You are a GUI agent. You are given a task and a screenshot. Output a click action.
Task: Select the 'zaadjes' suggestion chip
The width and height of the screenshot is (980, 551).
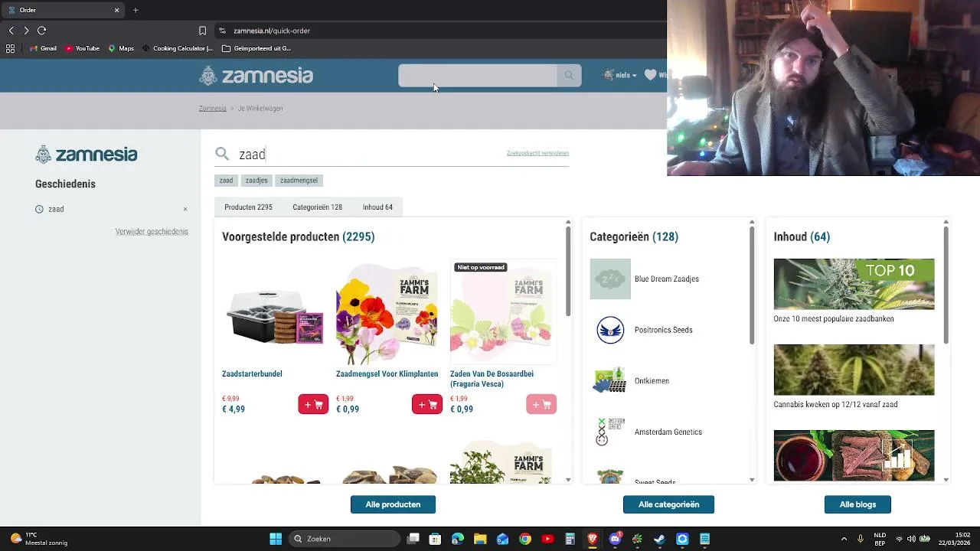pyautogui.click(x=256, y=181)
